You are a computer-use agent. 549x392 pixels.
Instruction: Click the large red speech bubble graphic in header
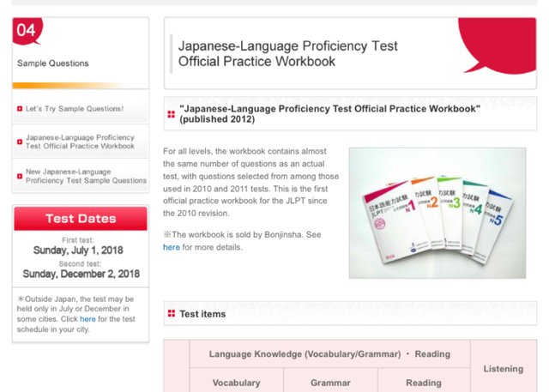(498, 45)
